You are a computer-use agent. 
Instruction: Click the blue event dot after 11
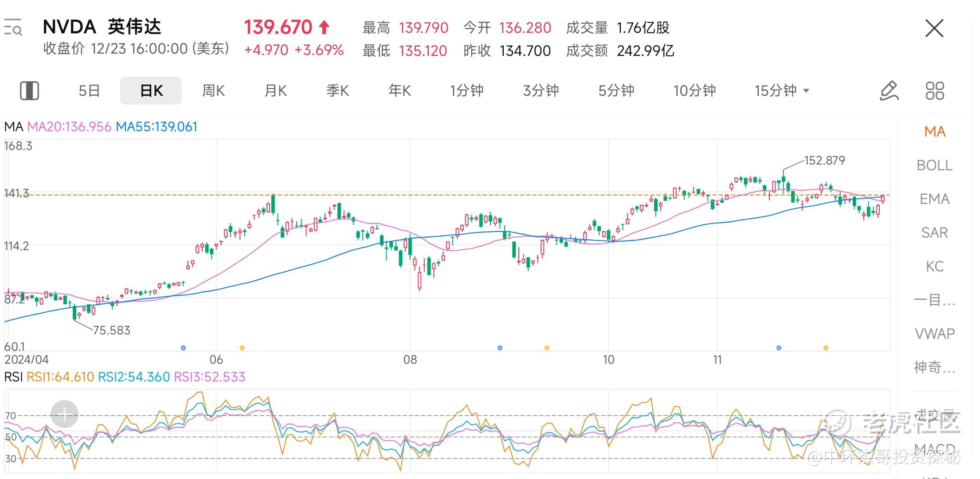tap(779, 348)
